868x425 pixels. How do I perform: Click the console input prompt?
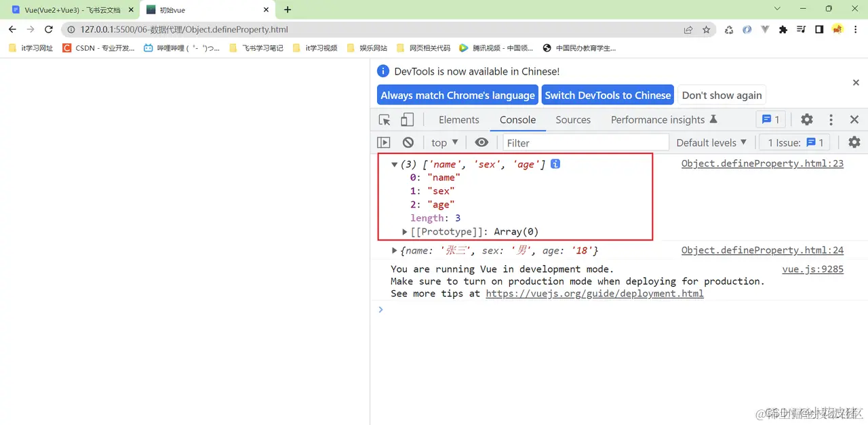pyautogui.click(x=617, y=310)
